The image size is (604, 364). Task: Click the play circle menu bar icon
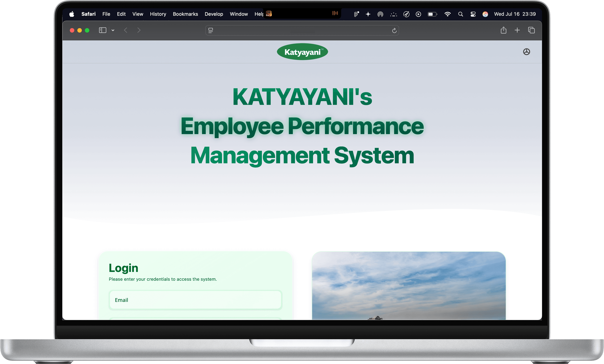pos(419,14)
